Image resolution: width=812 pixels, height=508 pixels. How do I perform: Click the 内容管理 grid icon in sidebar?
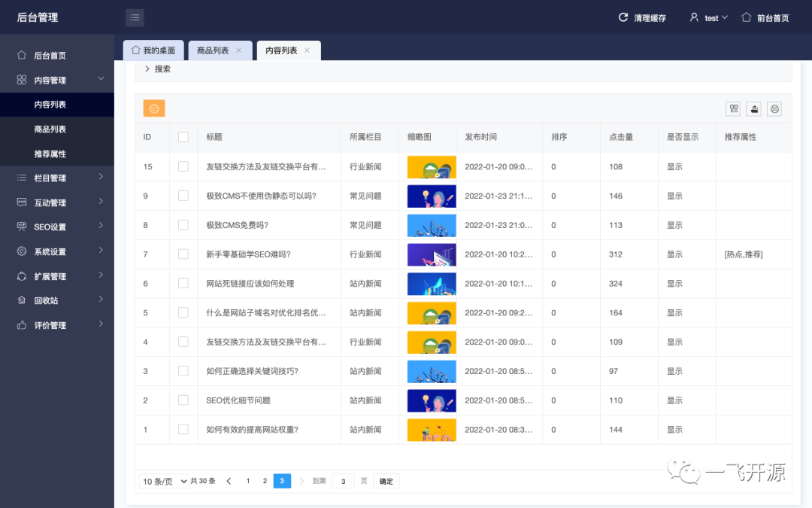(22, 80)
